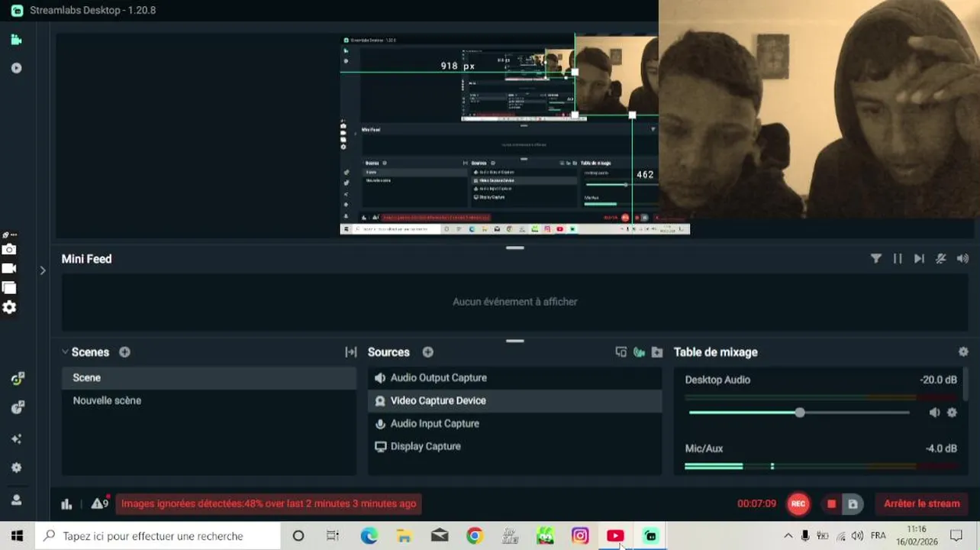The height and width of the screenshot is (550, 980).
Task: Click the studio preview canvas thumbnail
Action: pyautogui.click(x=515, y=134)
